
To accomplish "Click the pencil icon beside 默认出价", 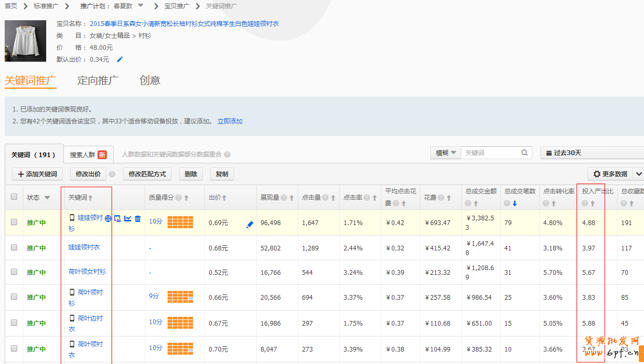I will [120, 60].
